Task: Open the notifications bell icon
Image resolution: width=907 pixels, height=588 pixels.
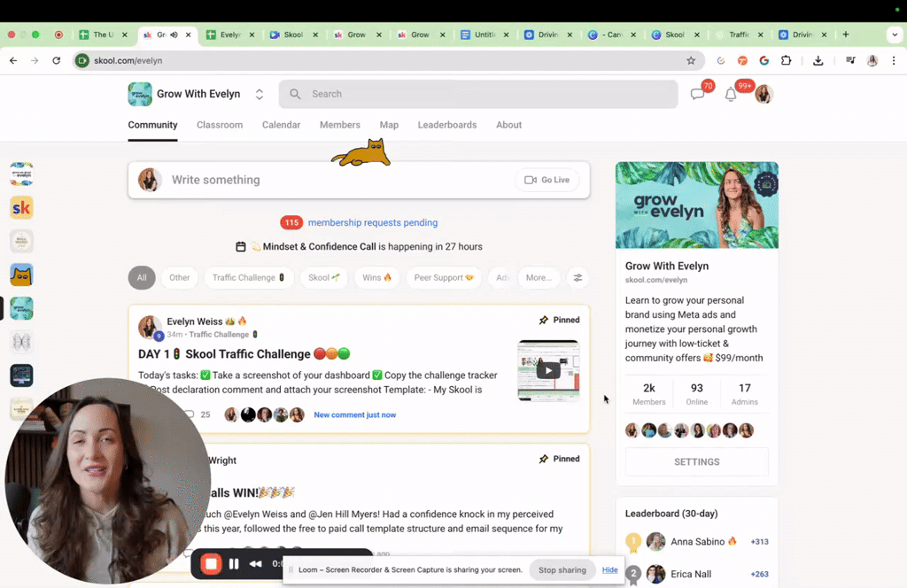Action: (731, 94)
